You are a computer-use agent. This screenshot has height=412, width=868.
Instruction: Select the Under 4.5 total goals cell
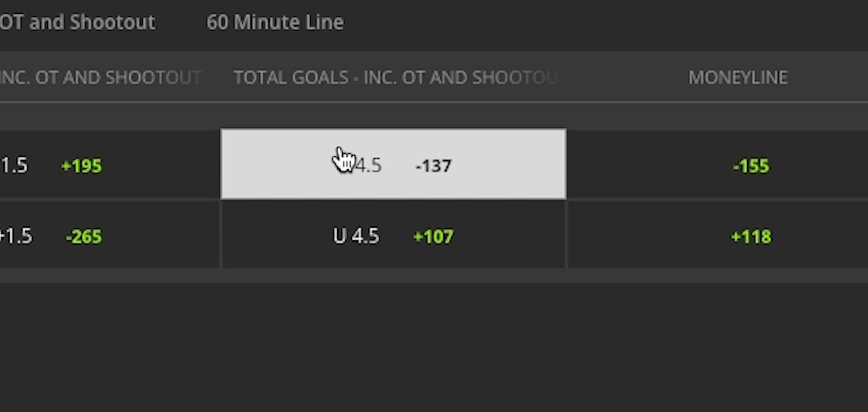coord(393,236)
